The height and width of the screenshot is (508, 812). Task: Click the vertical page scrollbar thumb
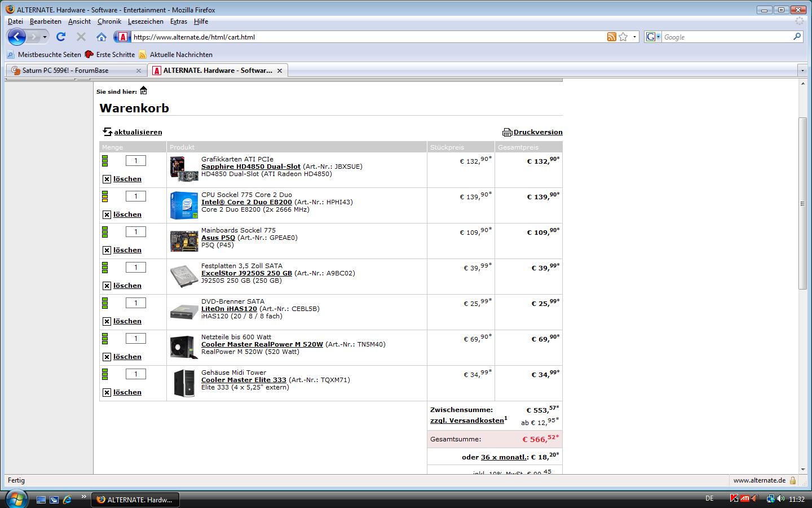802,204
